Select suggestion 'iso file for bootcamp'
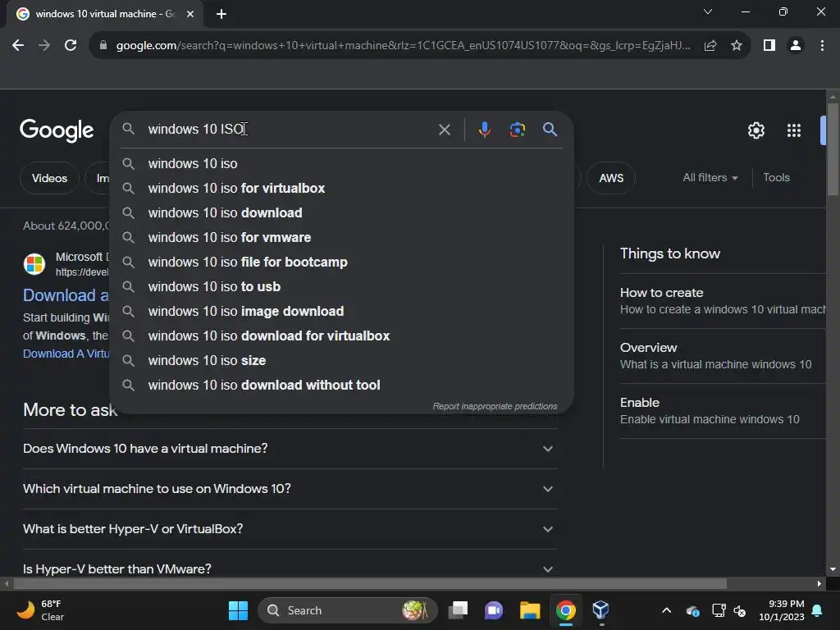This screenshot has width=840, height=630. tap(341, 262)
